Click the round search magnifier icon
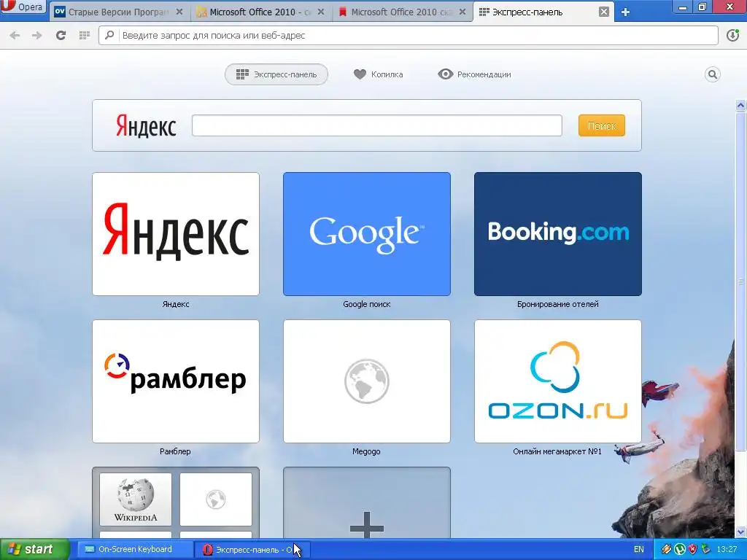This screenshot has height=560, width=747. click(x=712, y=74)
